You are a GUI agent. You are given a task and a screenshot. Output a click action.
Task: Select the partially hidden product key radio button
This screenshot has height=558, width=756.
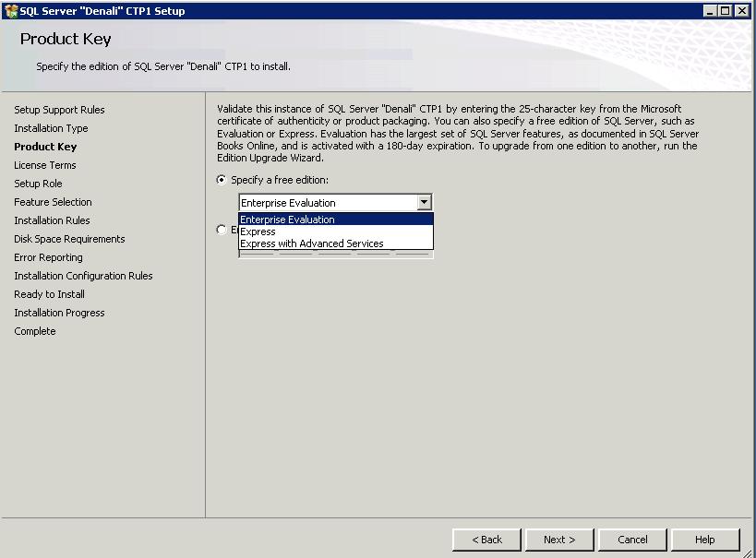(x=222, y=230)
